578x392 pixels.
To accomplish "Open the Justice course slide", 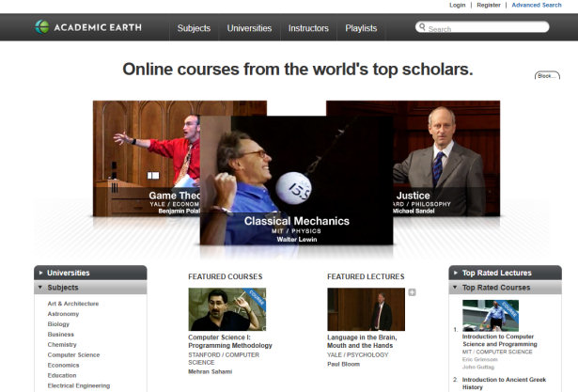I will point(446,158).
